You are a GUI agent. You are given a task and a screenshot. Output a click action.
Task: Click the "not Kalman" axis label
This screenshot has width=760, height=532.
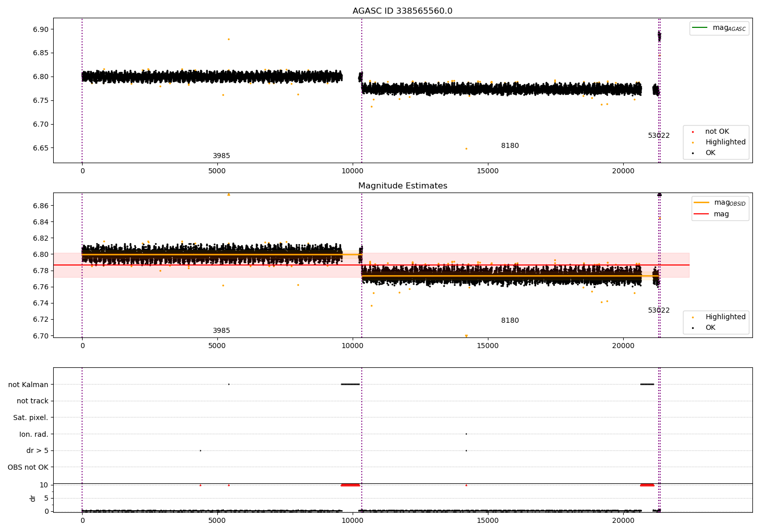coord(28,385)
